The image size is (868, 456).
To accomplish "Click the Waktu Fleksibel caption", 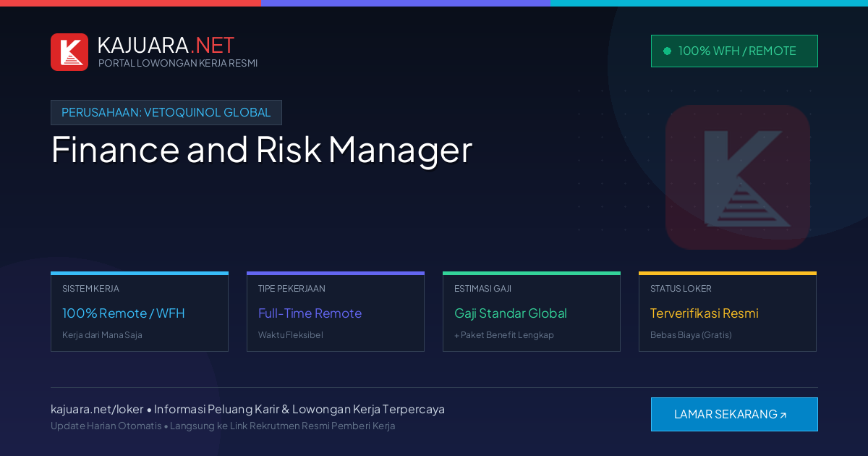I will [x=291, y=335].
